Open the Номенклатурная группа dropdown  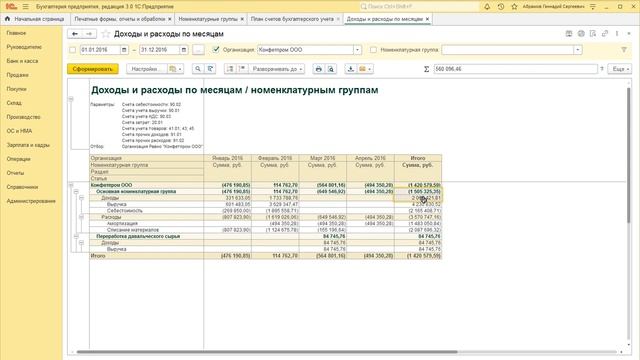578,50
